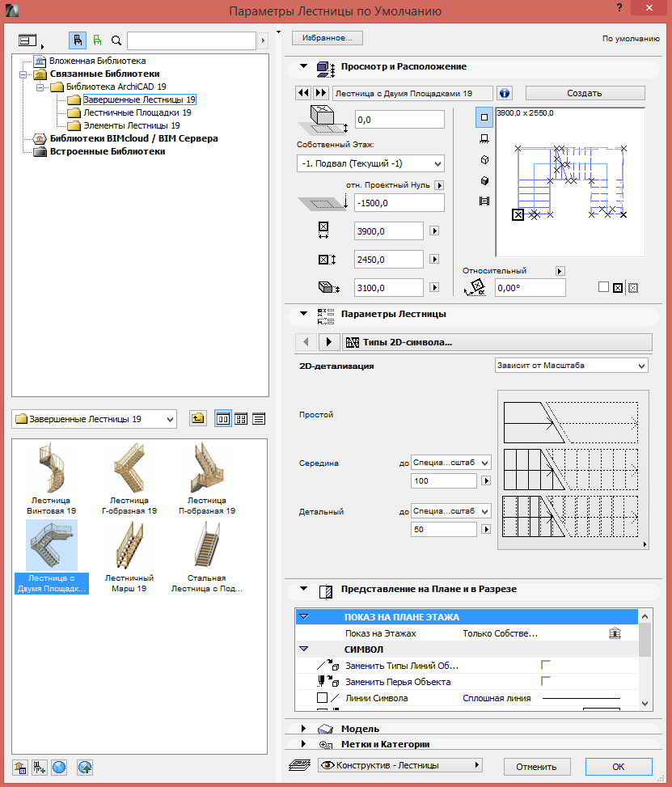Select the 3D wireframe preview icon

pos(484,159)
